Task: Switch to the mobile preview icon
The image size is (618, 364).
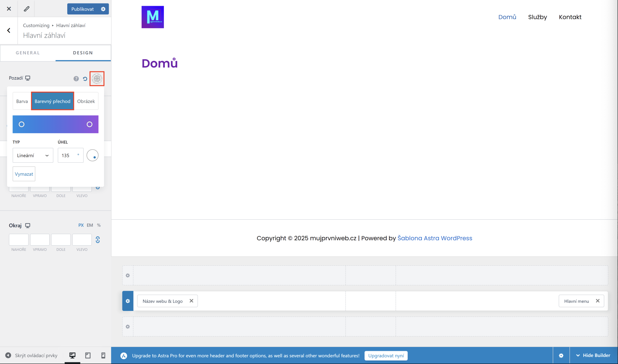Action: point(103,355)
